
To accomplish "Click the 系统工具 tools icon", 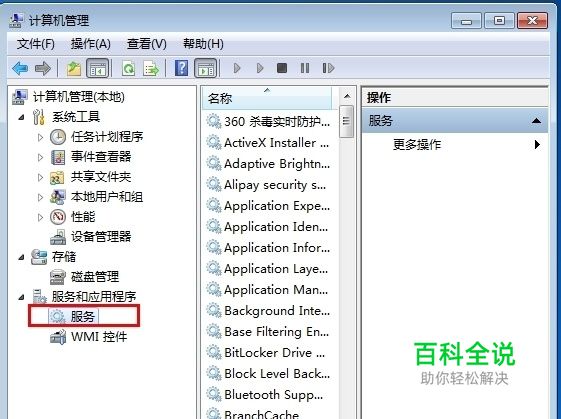I will tap(39, 117).
